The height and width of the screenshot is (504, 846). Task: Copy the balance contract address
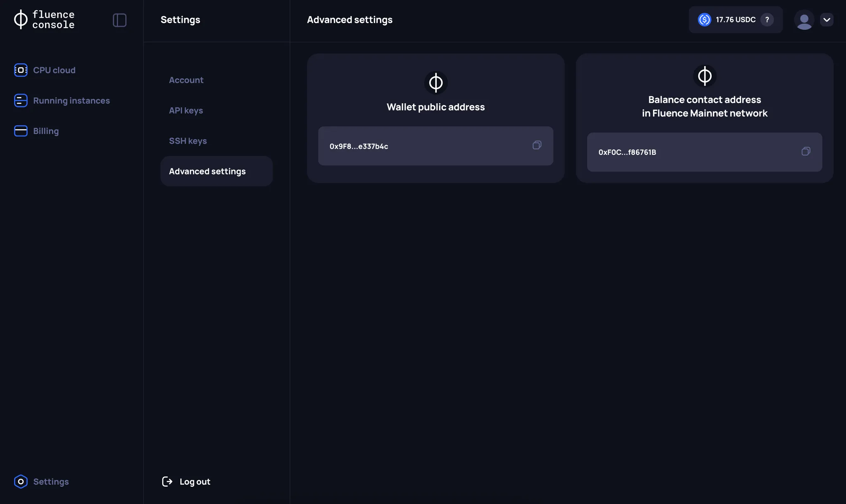(805, 152)
